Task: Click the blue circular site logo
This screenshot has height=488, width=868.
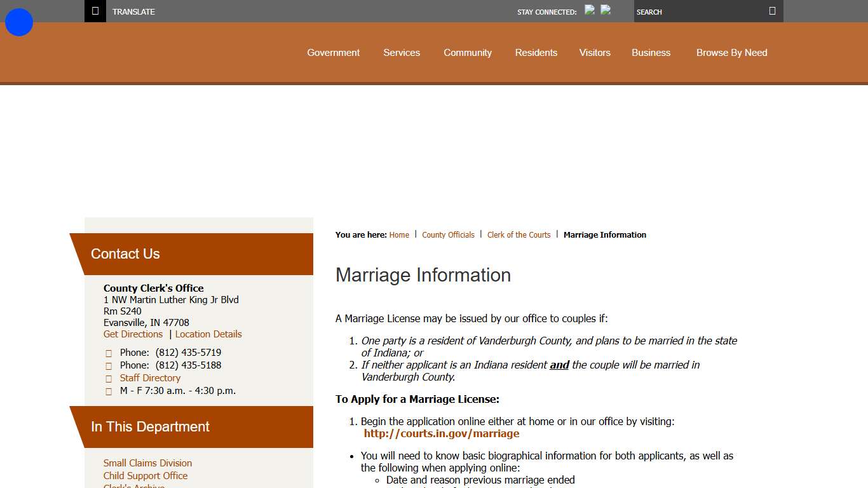Action: 18,22
